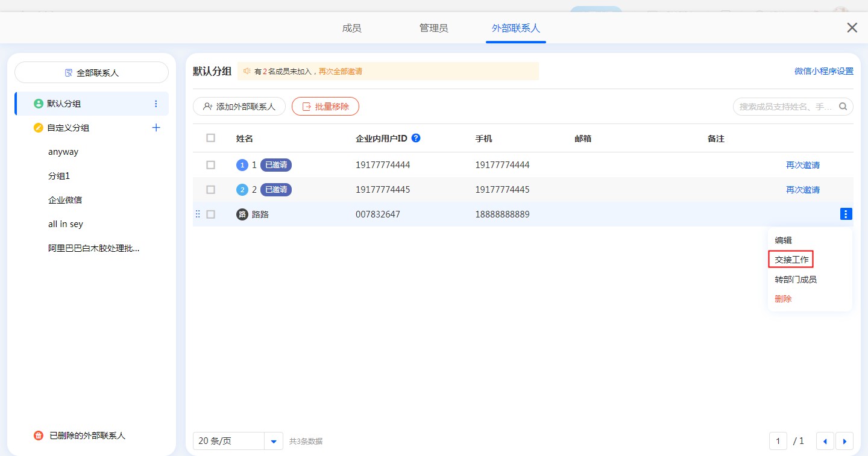Go to the next page arrow
Image resolution: width=868 pixels, height=456 pixels.
click(x=844, y=441)
